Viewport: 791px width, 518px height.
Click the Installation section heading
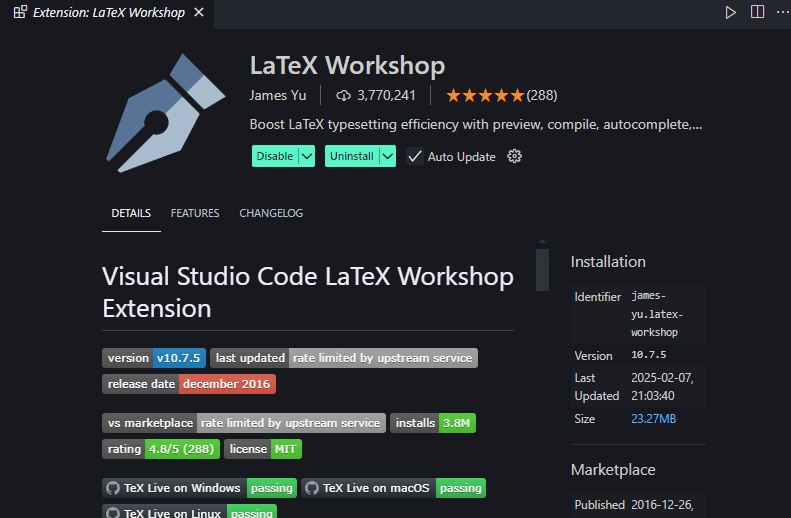pos(608,262)
